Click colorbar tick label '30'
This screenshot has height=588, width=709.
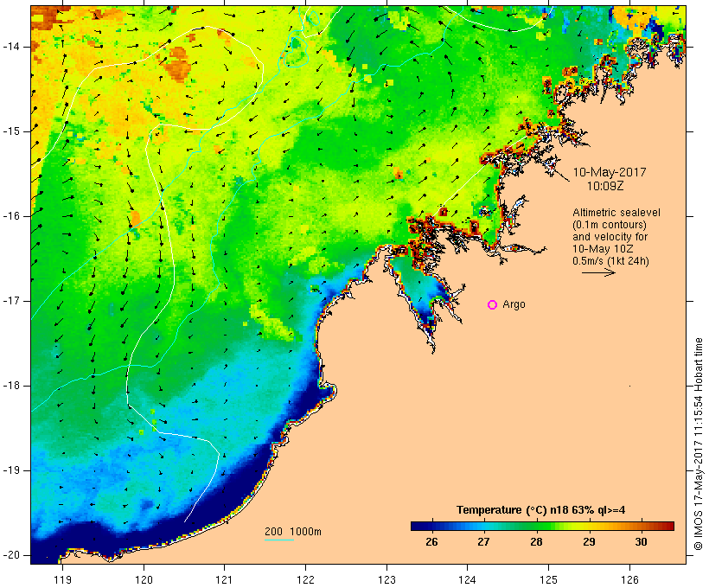[x=642, y=542]
